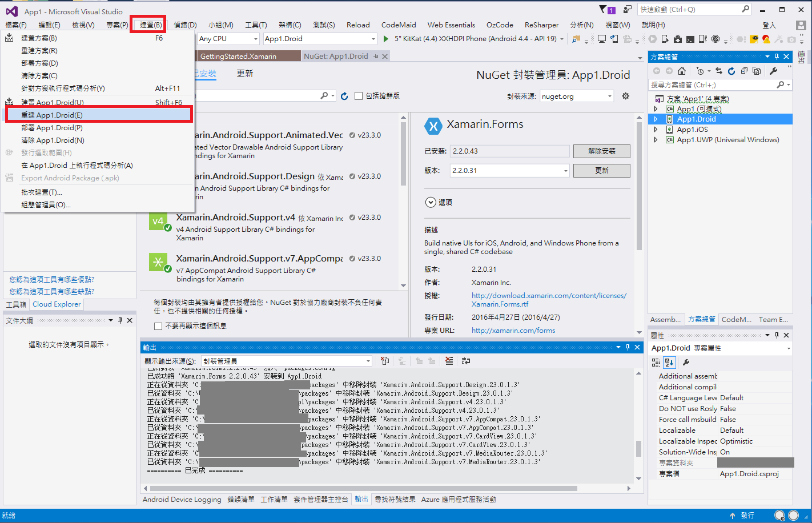
Task: Select the Alphabetical sort icon in Properties panel
Action: point(670,362)
